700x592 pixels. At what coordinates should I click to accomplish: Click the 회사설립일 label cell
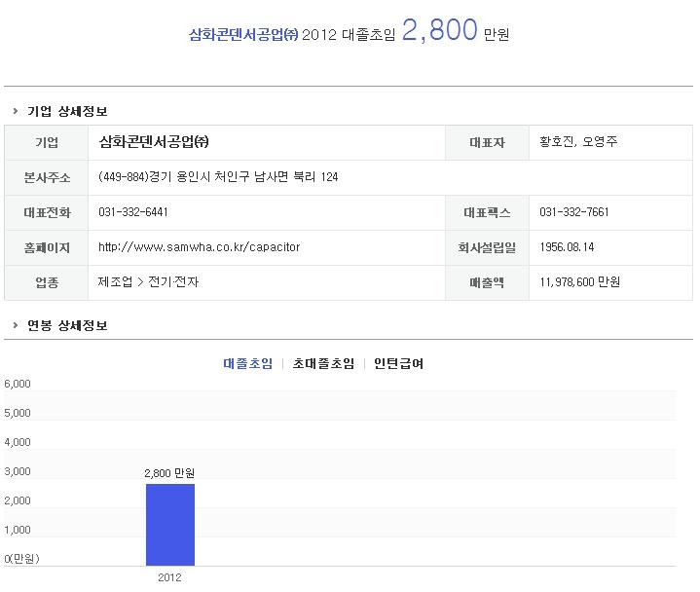(x=487, y=247)
